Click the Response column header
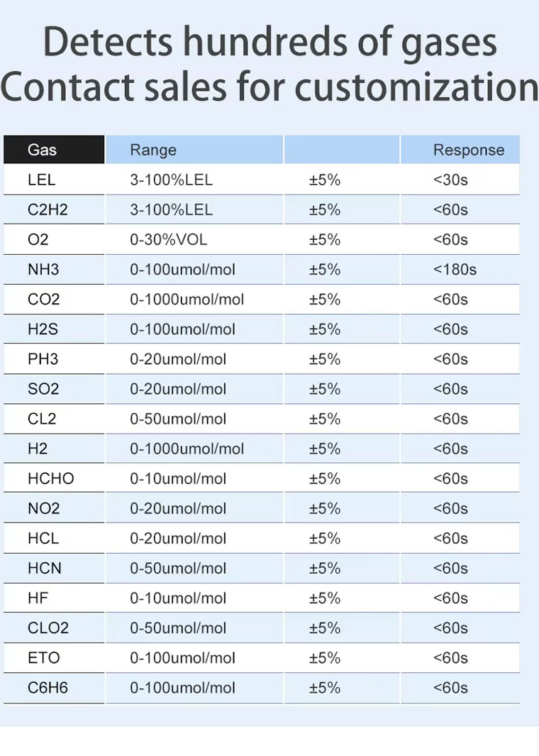This screenshot has width=539, height=756. point(460,150)
